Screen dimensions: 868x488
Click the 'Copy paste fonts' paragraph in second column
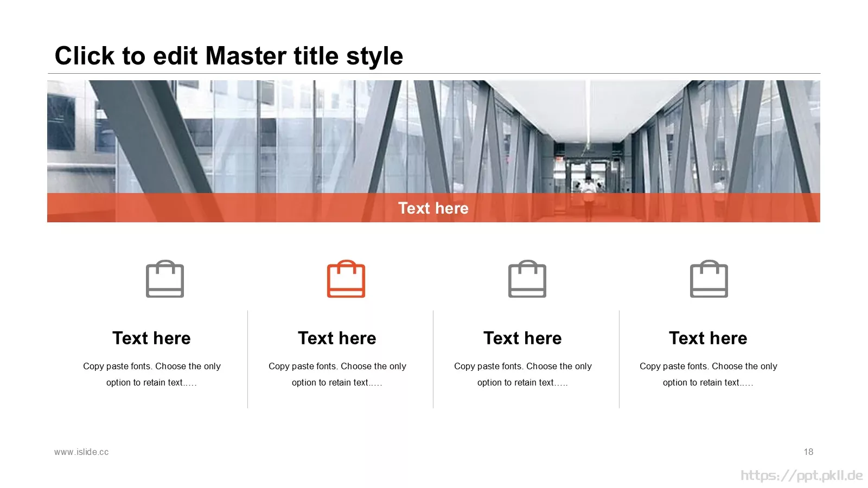[x=337, y=374]
